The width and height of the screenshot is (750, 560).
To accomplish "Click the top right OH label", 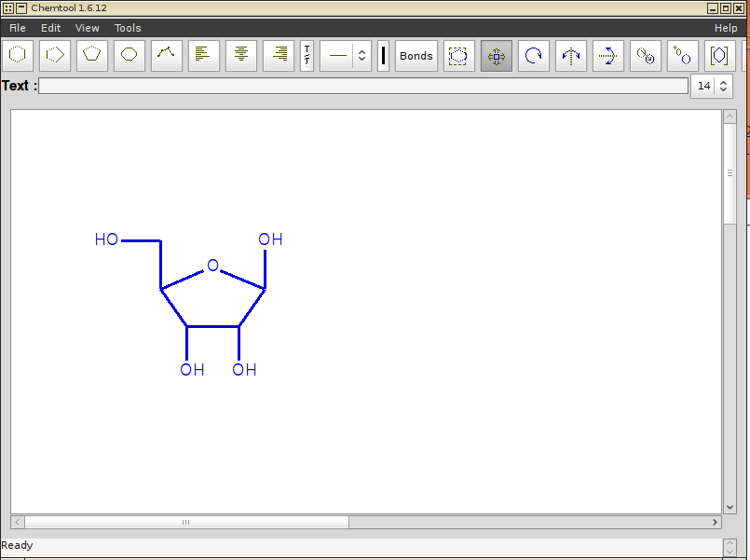I will point(270,239).
